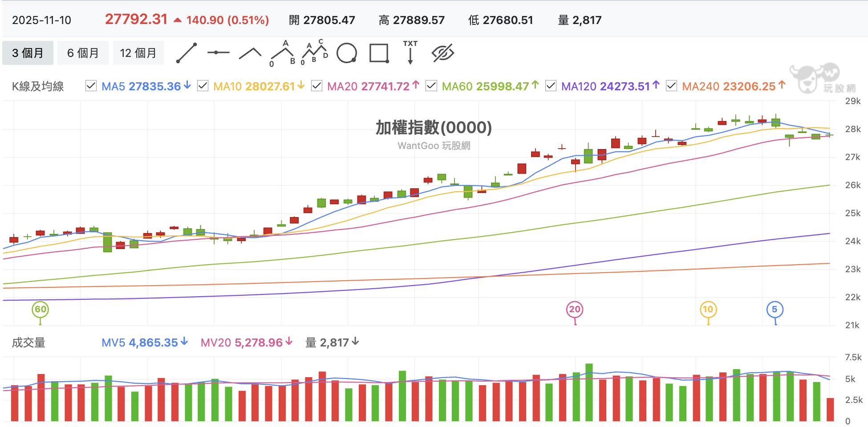Screen dimensions: 868x427
Task: Switch to the 3 個月 range
Action: [x=28, y=53]
